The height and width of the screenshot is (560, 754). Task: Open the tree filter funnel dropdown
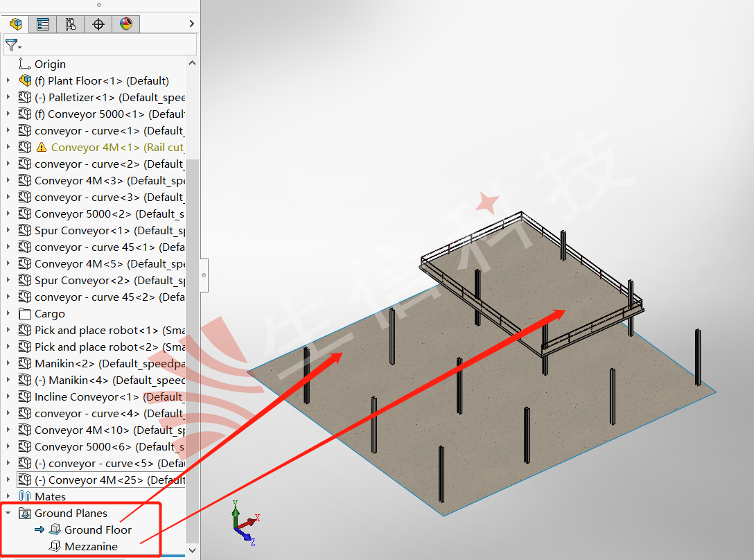pyautogui.click(x=13, y=46)
